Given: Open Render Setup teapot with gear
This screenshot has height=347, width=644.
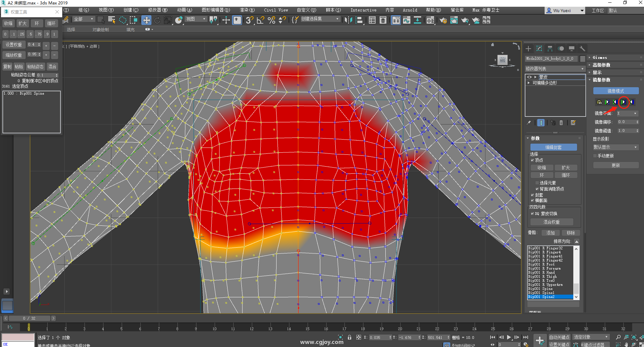Looking at the screenshot, I should point(443,20).
